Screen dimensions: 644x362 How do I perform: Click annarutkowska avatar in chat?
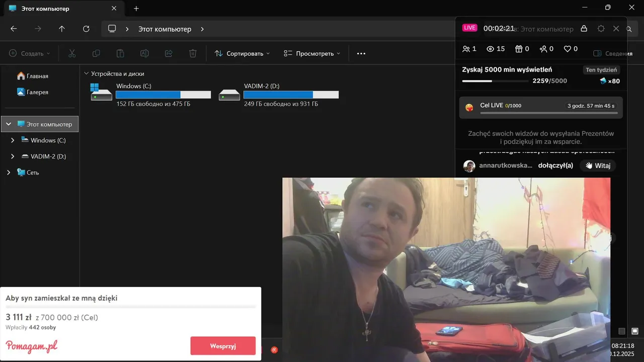coord(469,166)
